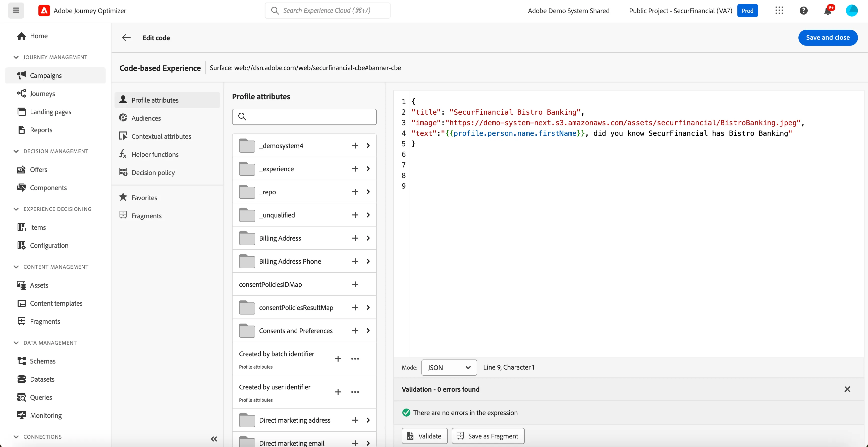The height and width of the screenshot is (447, 868).
Task: Go back using the Edit code arrow
Action: point(126,38)
